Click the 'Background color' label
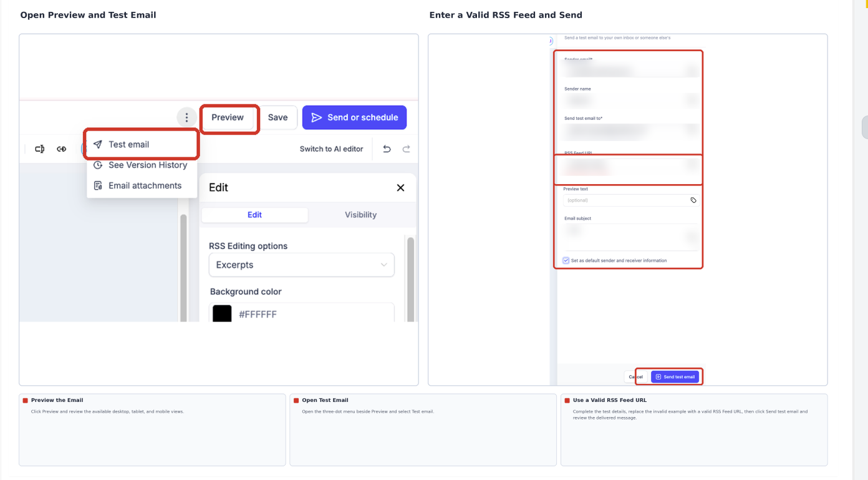The image size is (868, 480). (x=246, y=291)
